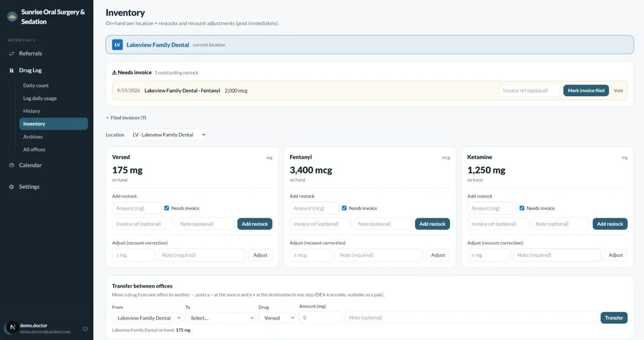Focus the Versed Amount (mg) field
Viewport: 644px width, 340px height.
[136, 208]
